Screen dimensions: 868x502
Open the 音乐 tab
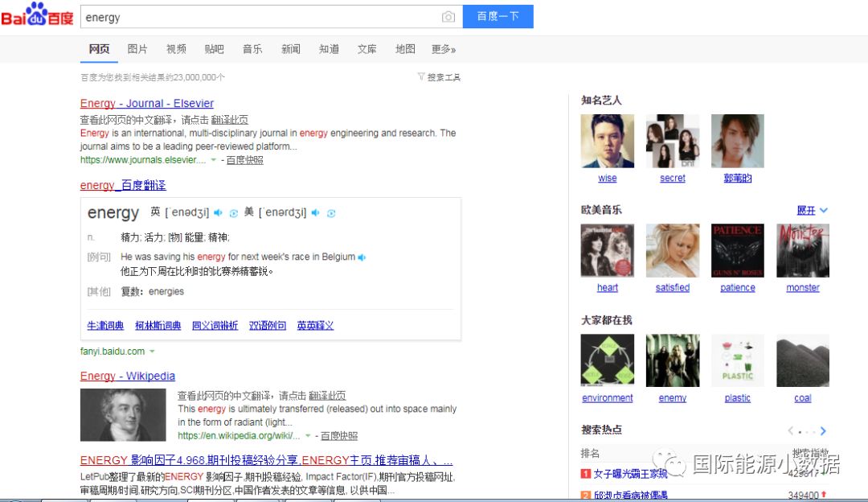252,49
